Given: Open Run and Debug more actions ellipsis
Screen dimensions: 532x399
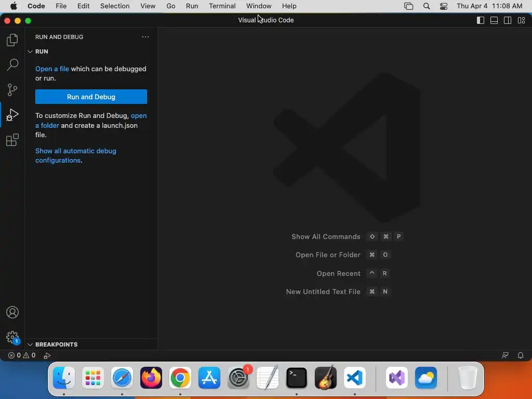Looking at the screenshot, I should (x=145, y=37).
